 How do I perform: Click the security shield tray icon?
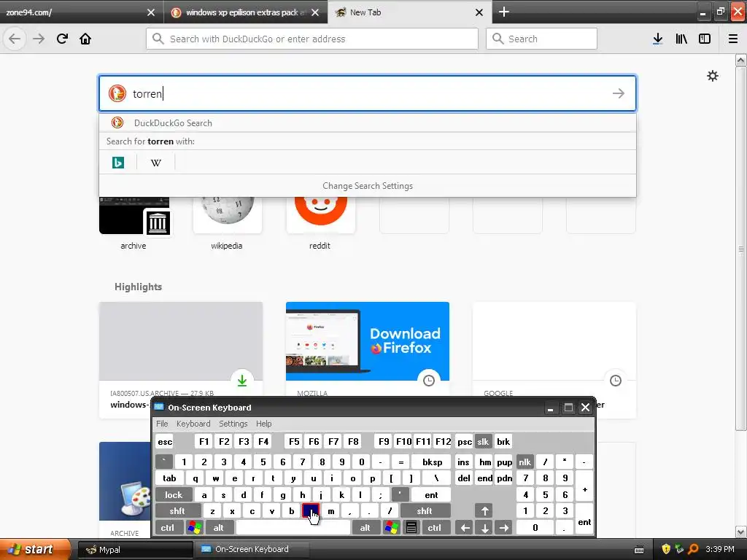(666, 549)
